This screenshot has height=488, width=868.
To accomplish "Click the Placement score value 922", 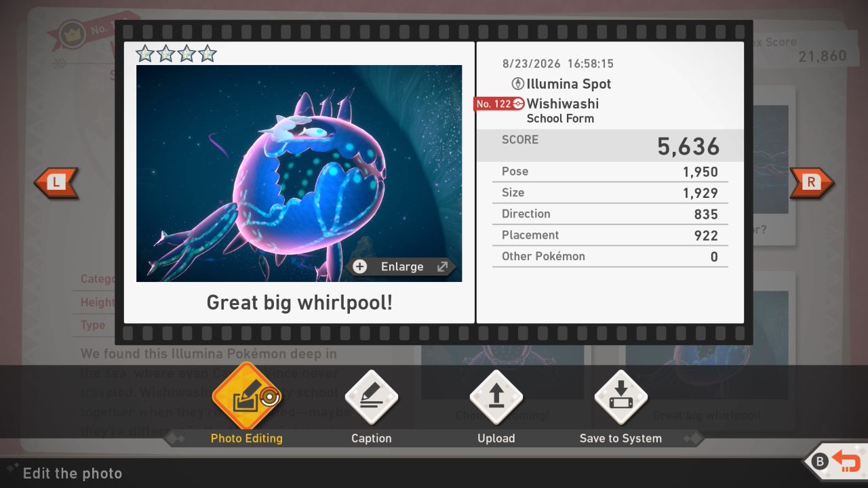I will tap(706, 235).
